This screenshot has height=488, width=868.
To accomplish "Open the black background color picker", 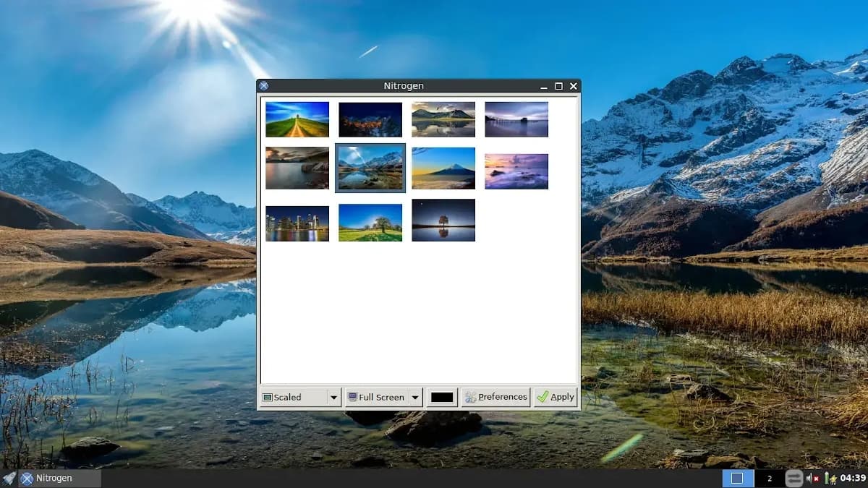I will (442, 397).
